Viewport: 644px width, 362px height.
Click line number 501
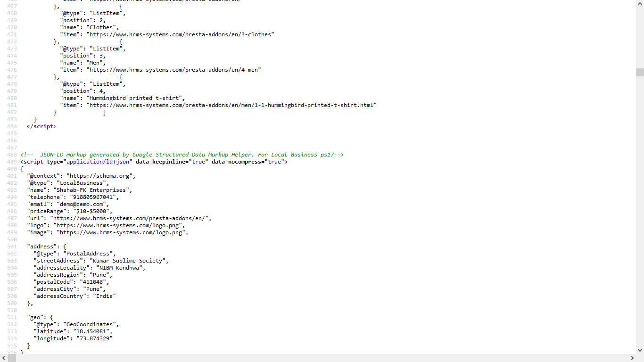(x=12, y=247)
